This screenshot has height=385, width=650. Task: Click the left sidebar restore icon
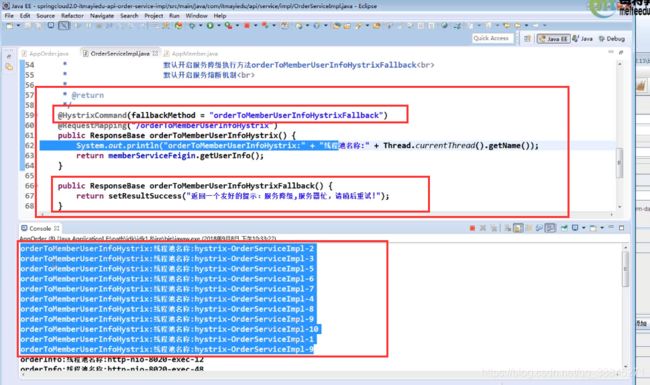click(9, 56)
